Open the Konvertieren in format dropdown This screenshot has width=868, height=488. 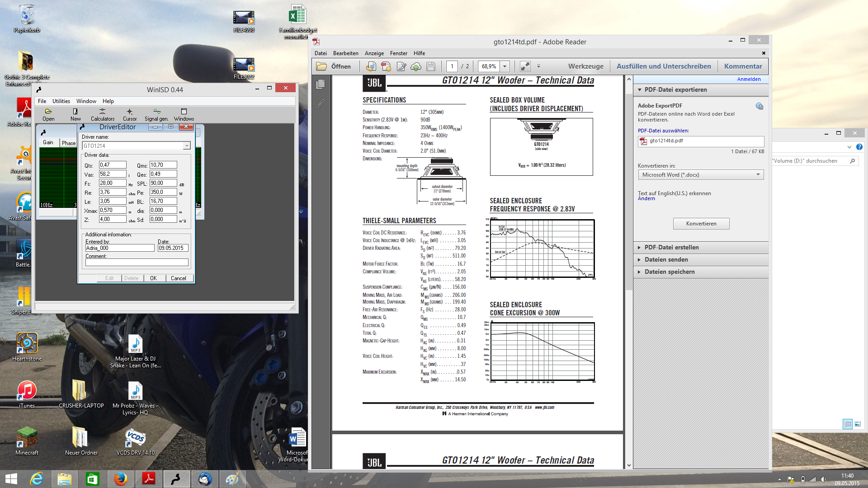coord(758,175)
